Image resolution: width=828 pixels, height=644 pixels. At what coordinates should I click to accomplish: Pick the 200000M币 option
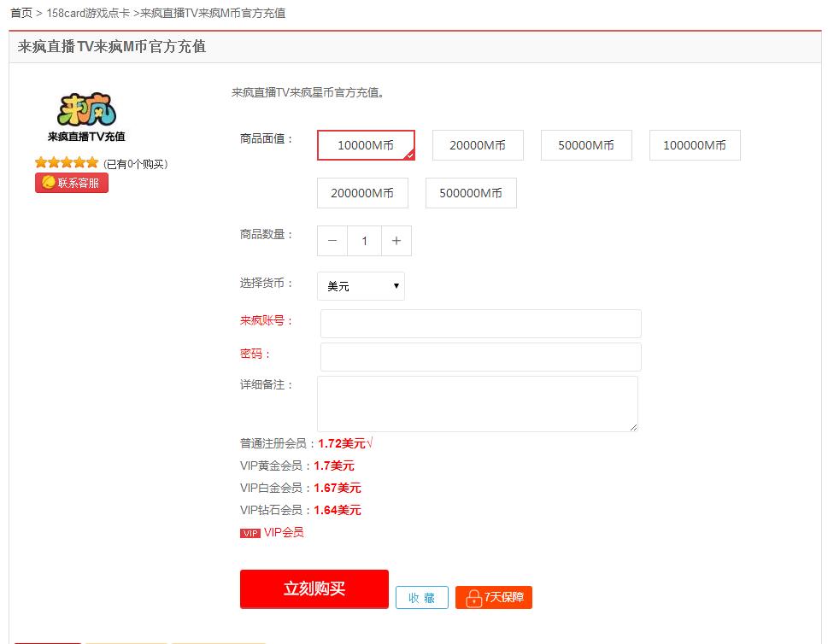(x=362, y=193)
